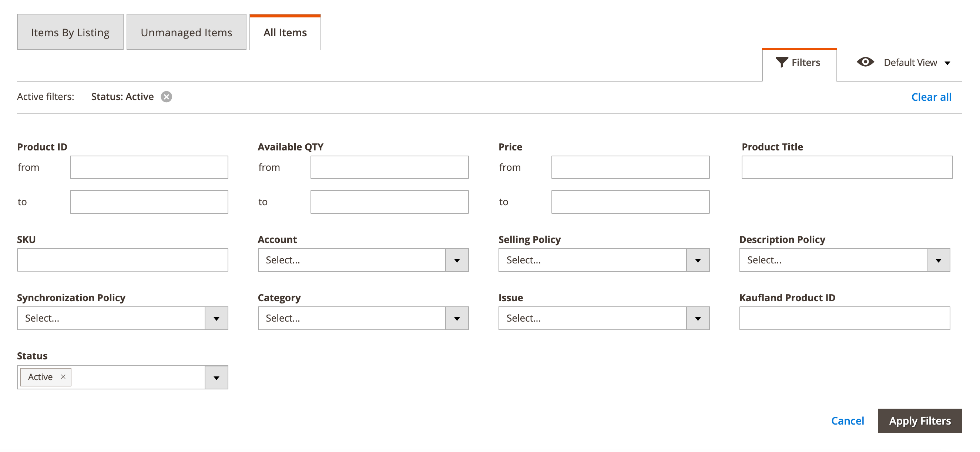Screen dimensions: 980x452
Task: Expand the Default View dropdown arrow
Action: tap(947, 63)
